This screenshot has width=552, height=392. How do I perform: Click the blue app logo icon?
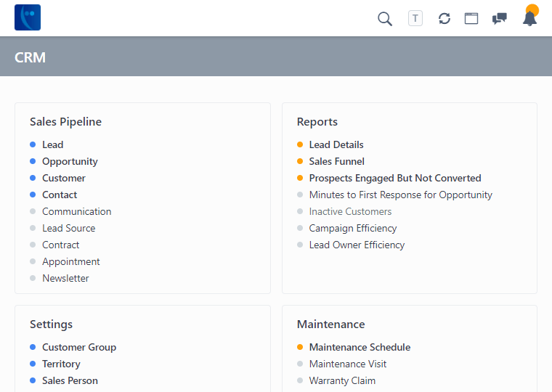pyautogui.click(x=28, y=17)
